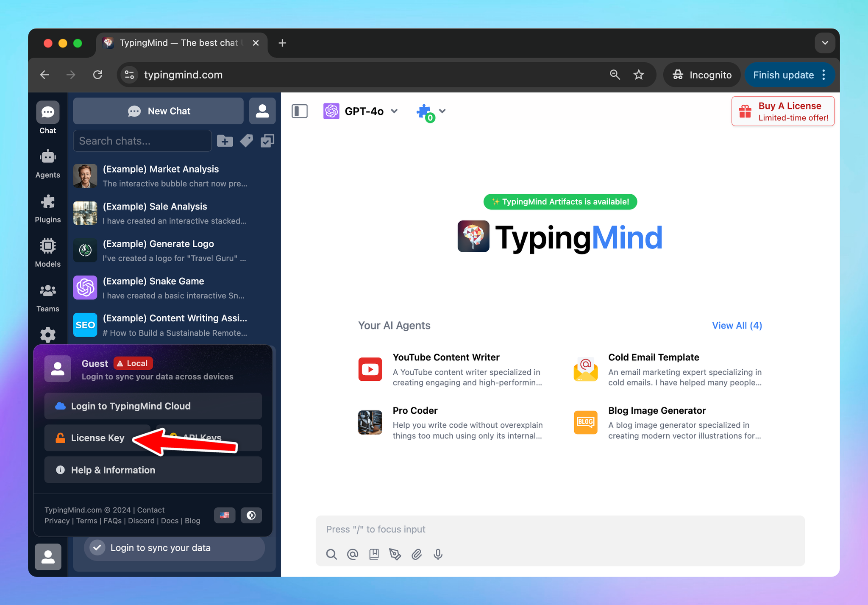This screenshot has height=605, width=868.
Task: Open the Terms link
Action: point(87,521)
